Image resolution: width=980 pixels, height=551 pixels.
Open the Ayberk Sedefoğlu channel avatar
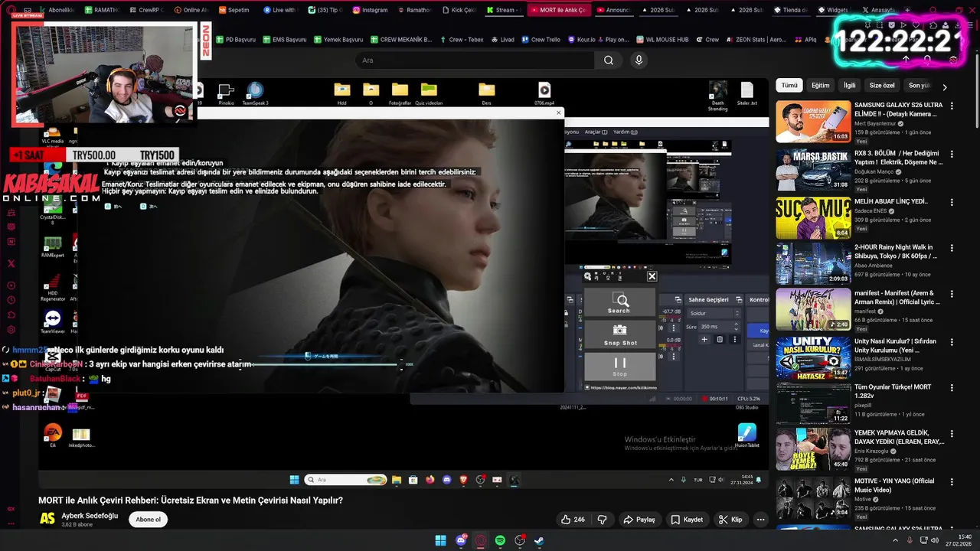47,520
